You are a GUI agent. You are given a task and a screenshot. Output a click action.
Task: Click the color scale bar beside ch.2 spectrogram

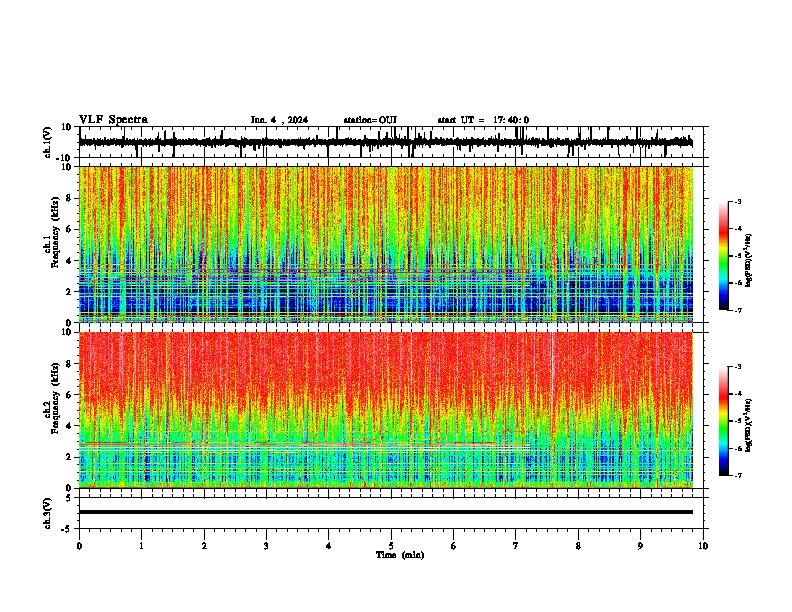click(x=724, y=421)
